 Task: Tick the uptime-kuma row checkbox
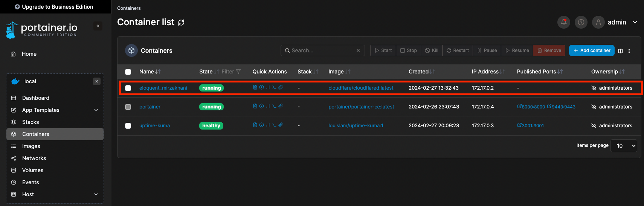128,126
